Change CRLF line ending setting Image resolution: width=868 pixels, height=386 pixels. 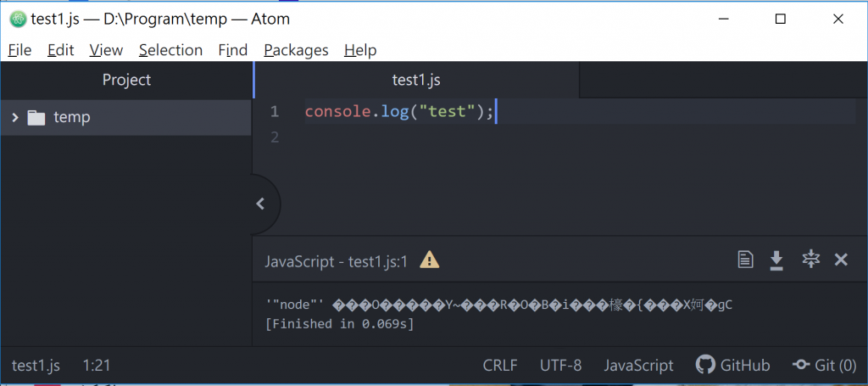click(500, 366)
